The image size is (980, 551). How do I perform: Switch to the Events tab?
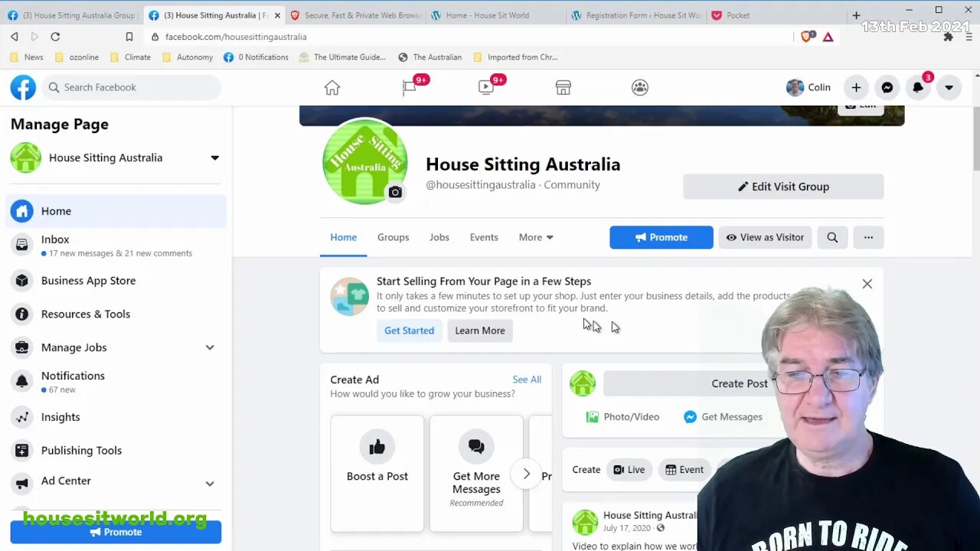(484, 237)
